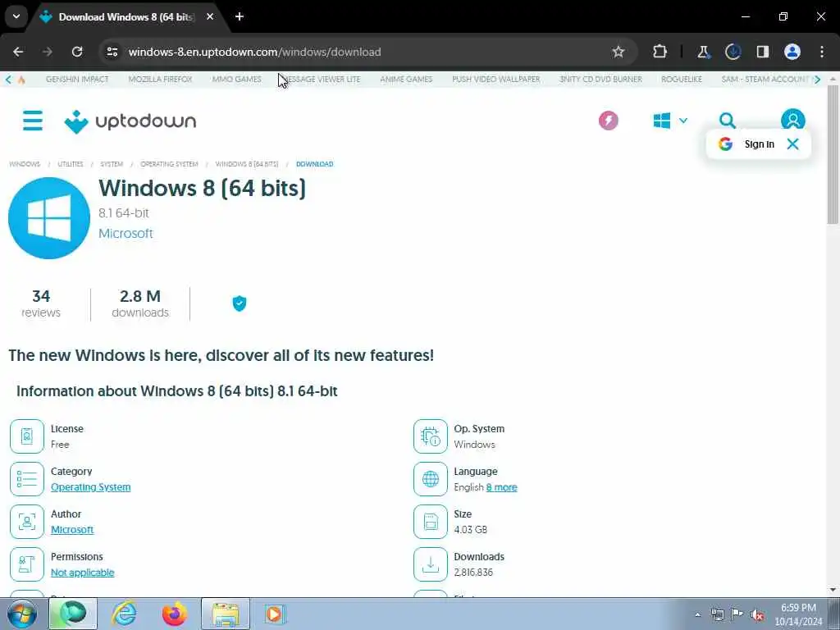The width and height of the screenshot is (840, 630).
Task: Open a new browser tab
Action: coord(240,16)
